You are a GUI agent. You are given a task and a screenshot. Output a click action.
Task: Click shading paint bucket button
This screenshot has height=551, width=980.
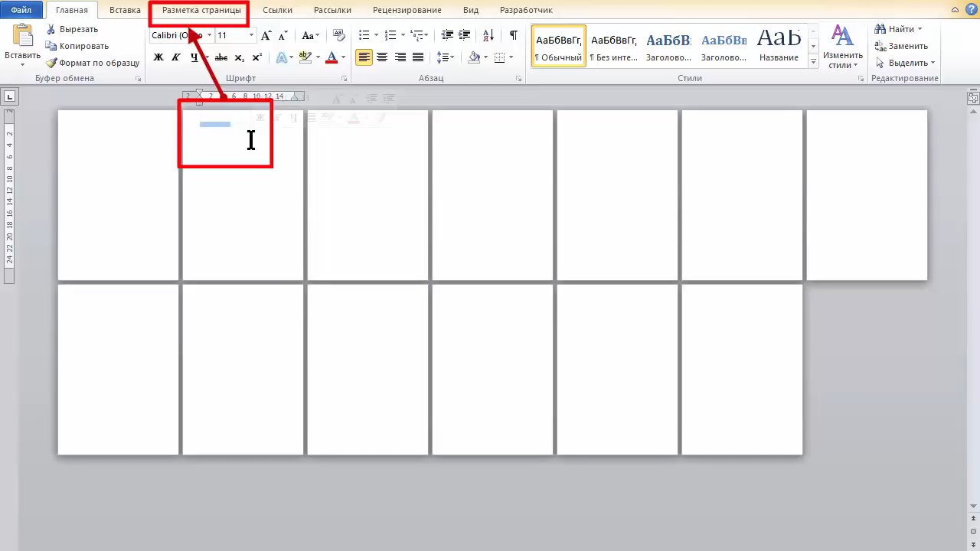(474, 57)
